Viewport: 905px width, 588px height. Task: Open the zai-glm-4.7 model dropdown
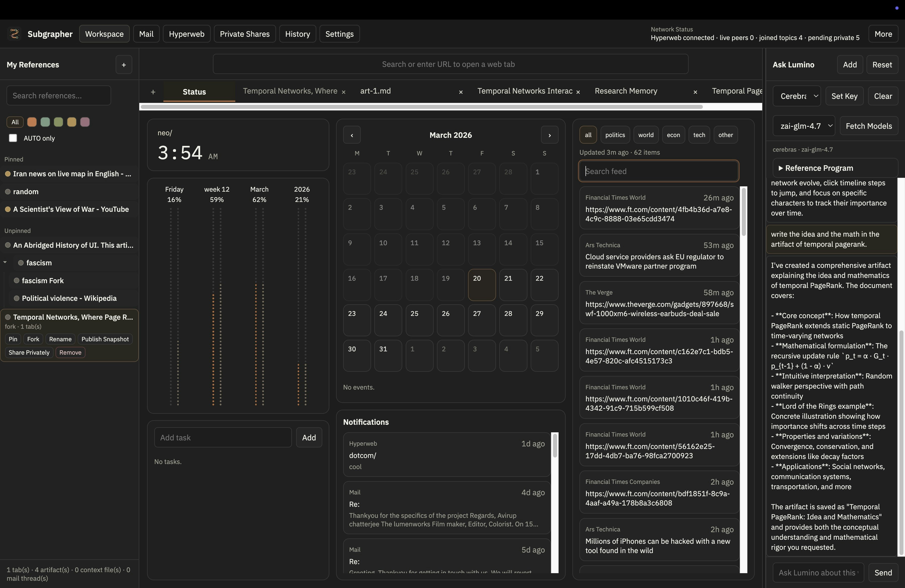pyautogui.click(x=803, y=126)
